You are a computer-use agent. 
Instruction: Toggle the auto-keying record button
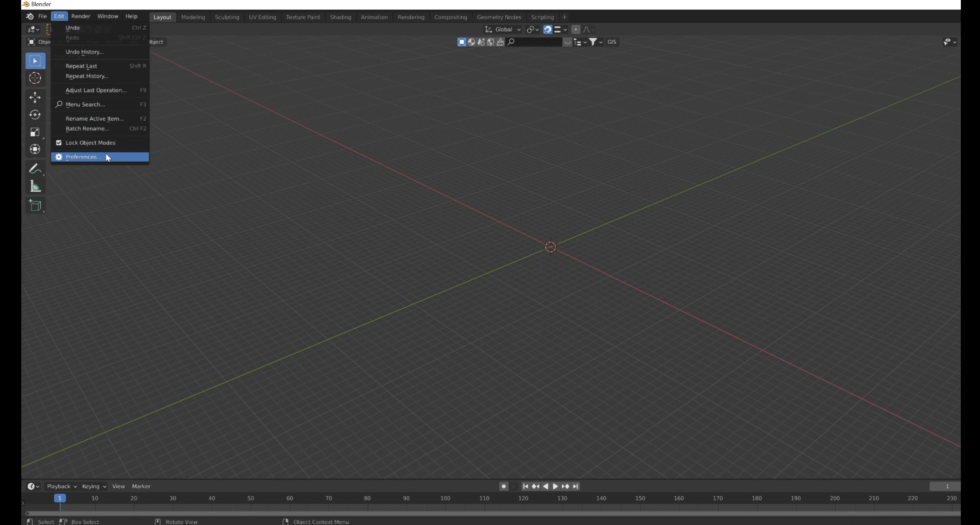504,486
